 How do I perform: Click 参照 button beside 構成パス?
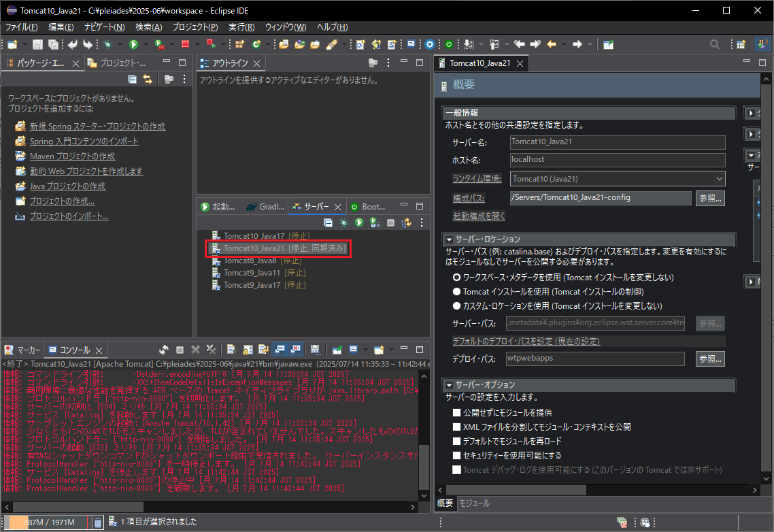709,198
